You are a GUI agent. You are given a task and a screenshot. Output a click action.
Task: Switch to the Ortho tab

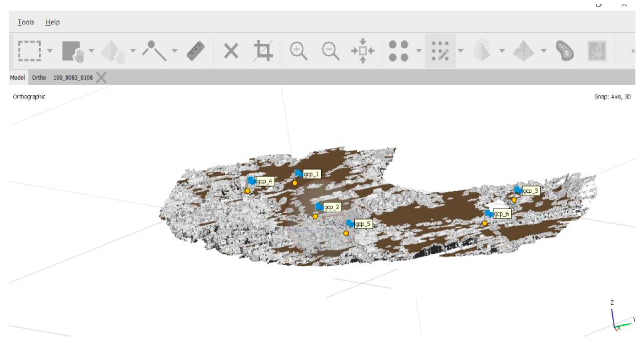click(x=39, y=78)
